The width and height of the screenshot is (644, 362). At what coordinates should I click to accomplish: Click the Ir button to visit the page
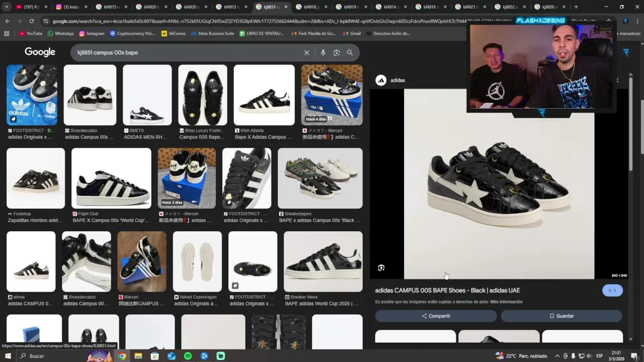point(612,291)
